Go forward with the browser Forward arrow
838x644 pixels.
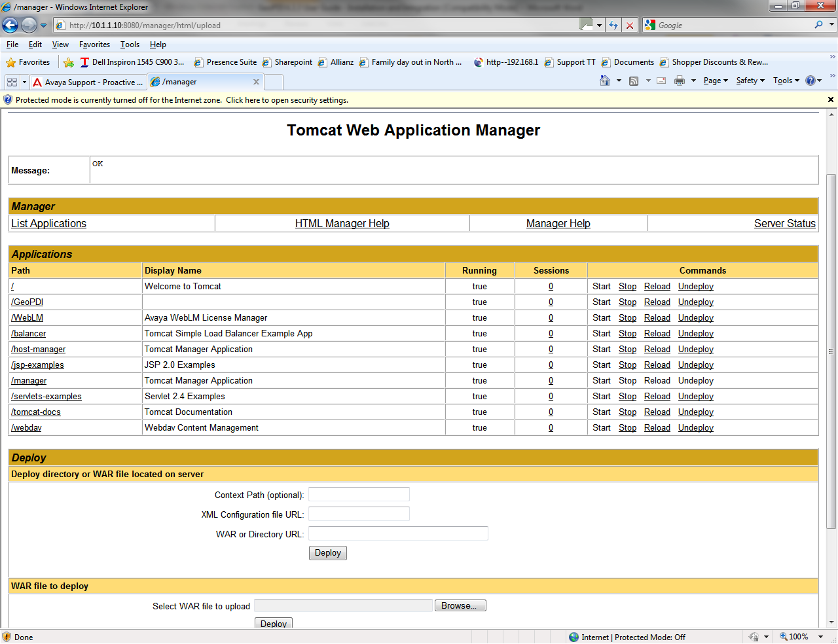click(x=29, y=26)
